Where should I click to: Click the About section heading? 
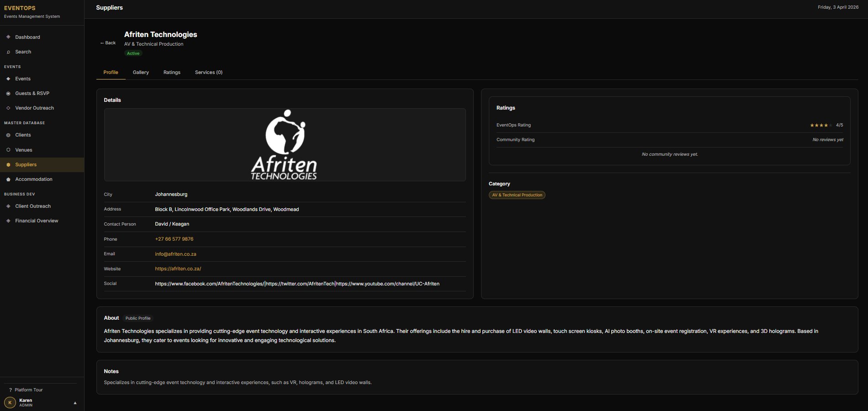pyautogui.click(x=111, y=318)
